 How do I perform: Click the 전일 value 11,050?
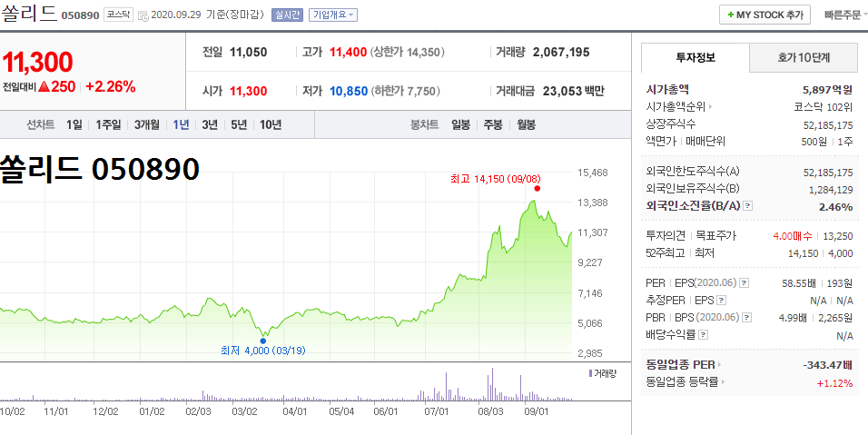(x=248, y=53)
